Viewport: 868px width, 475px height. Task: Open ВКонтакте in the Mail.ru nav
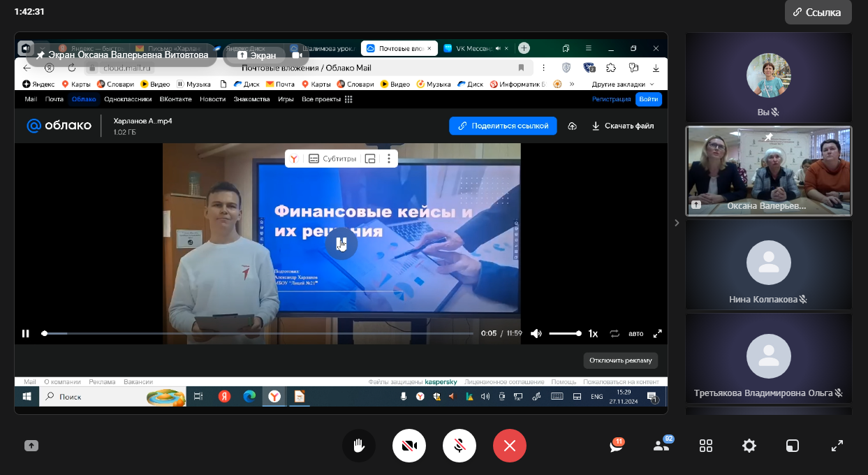[175, 99]
